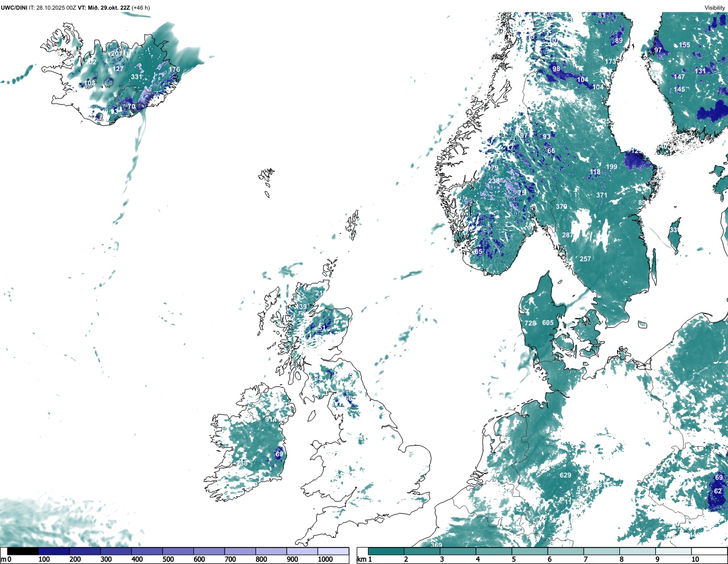This screenshot has width=728, height=564.
Task: Click the '97' value on Finland's west coast
Action: (x=658, y=50)
